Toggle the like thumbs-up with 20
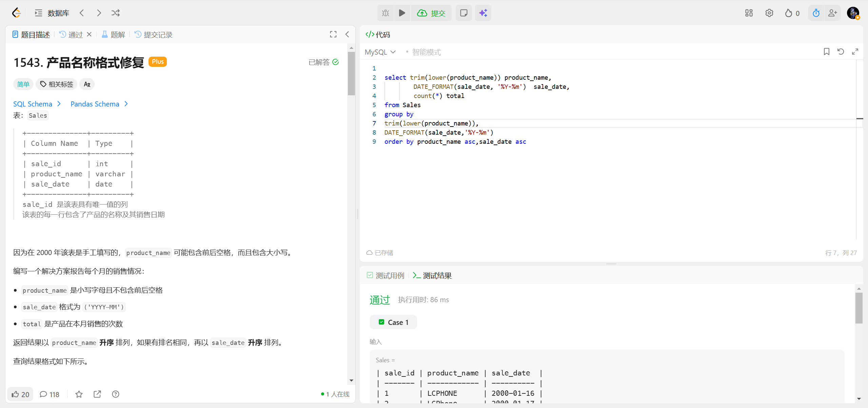Image resolution: width=868 pixels, height=408 pixels. click(20, 394)
